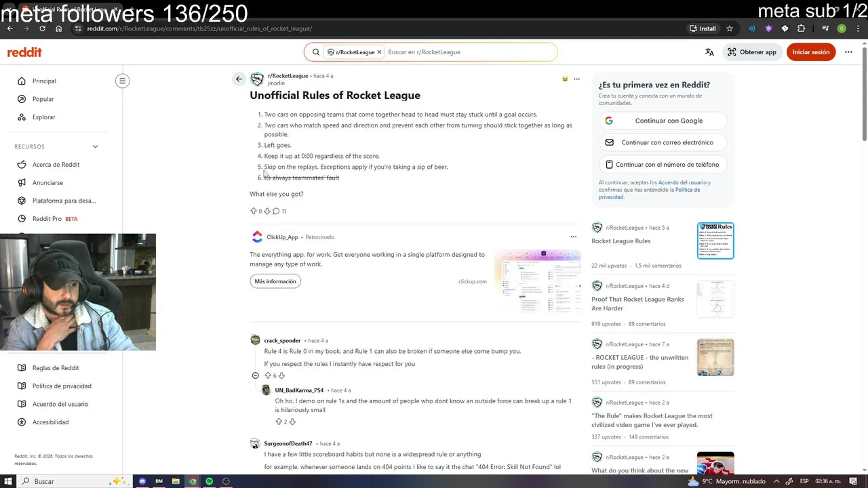Reload the page in browser

pyautogui.click(x=42, y=28)
